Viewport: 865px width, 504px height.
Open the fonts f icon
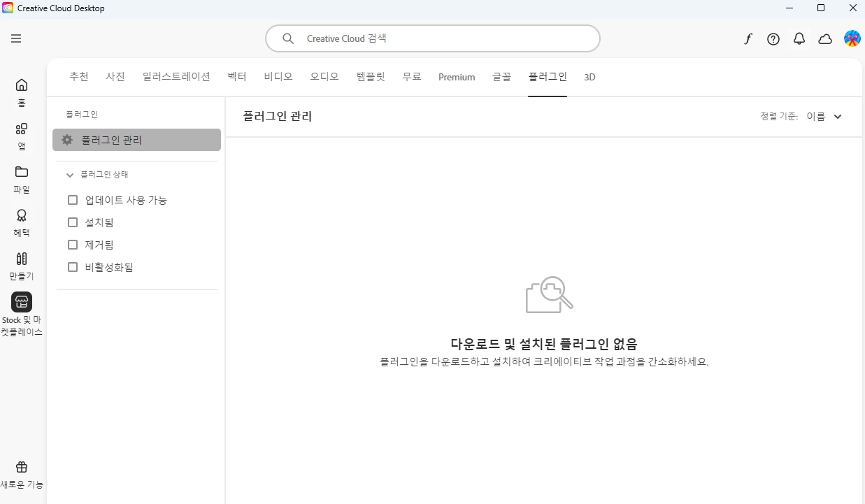748,39
